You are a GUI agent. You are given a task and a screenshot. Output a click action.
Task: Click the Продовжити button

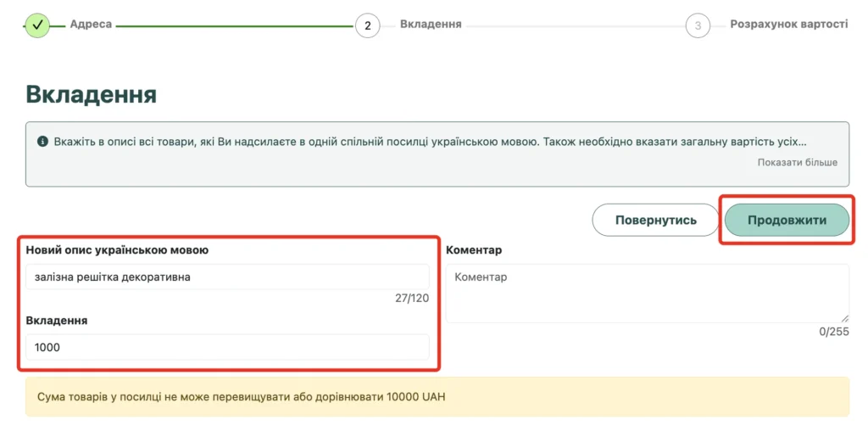click(x=787, y=220)
